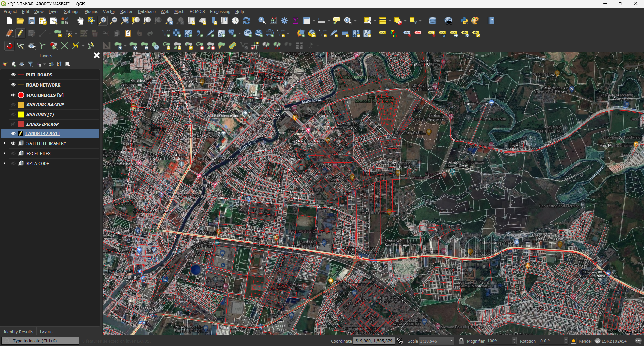Click the Layer Diagram Options icon

point(393,33)
